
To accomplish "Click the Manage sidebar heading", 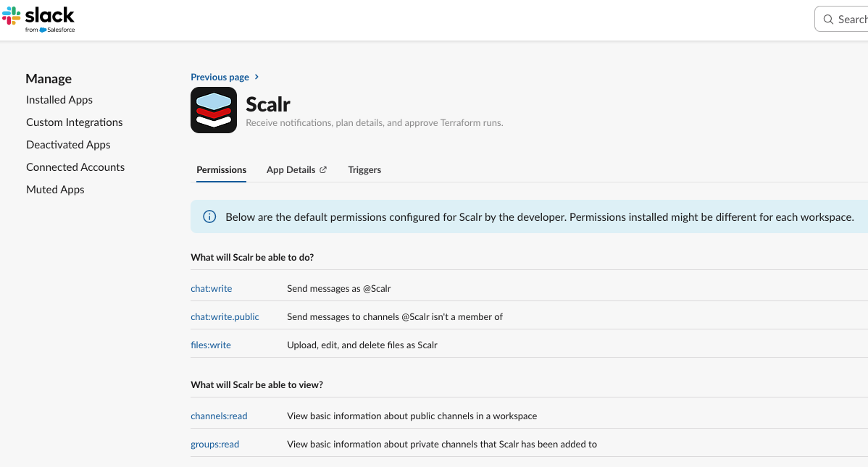I will 49,79.
